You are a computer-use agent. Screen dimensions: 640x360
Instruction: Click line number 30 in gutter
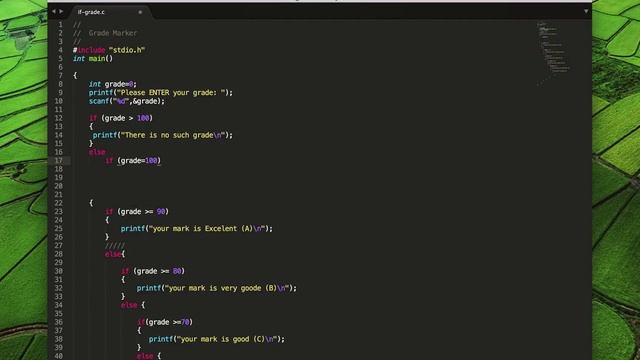59,271
